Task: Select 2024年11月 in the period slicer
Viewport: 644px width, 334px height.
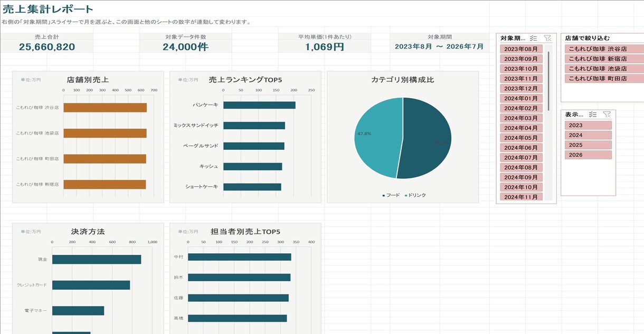Action: click(521, 197)
